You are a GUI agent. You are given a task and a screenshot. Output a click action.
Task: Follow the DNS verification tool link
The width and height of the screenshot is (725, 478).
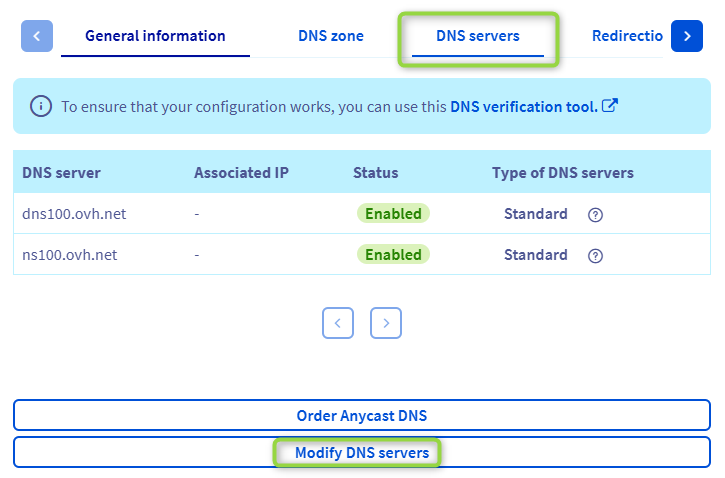coord(523,106)
